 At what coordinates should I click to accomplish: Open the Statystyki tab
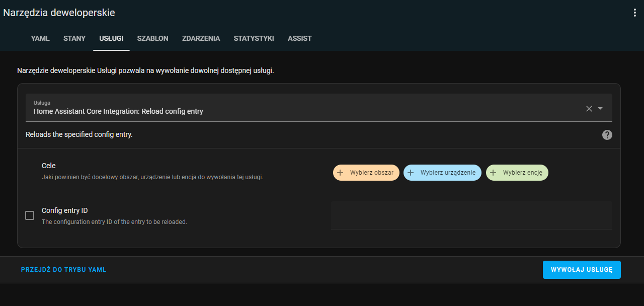tap(254, 38)
